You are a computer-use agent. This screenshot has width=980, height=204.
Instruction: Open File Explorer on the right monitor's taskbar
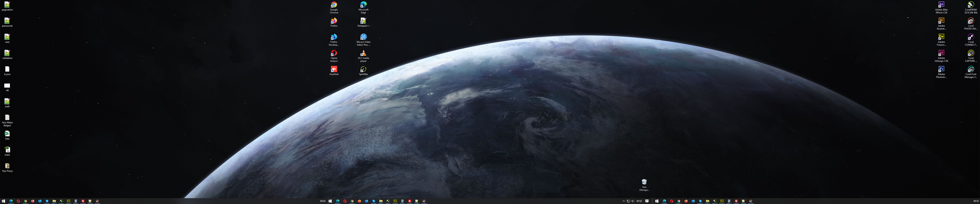pos(708,201)
